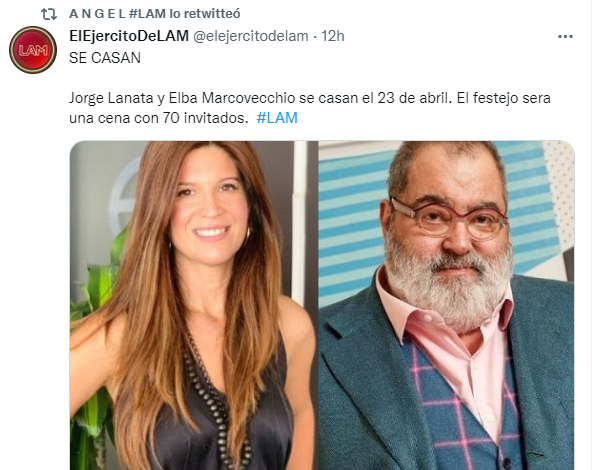Click 'lo retwitteó' label text
The image size is (596, 470).
[x=205, y=14]
